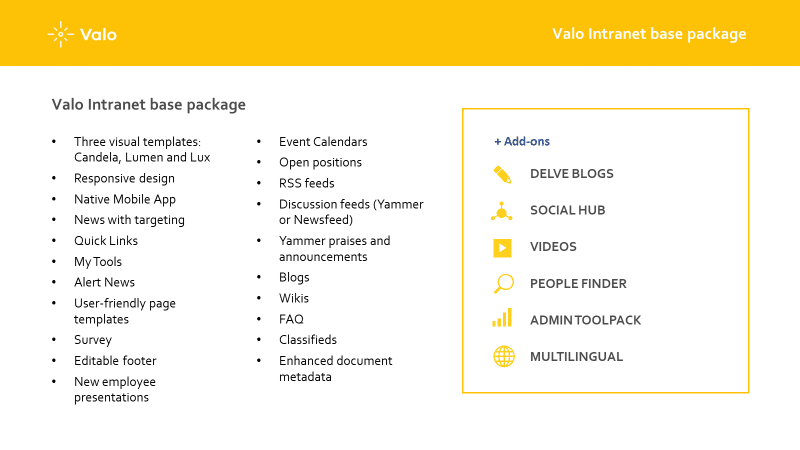800x450 pixels.
Task: Select the Delve Blogs pencil icon
Action: (503, 174)
